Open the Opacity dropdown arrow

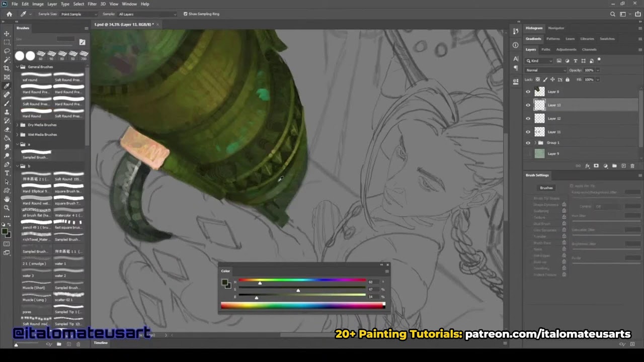click(598, 70)
